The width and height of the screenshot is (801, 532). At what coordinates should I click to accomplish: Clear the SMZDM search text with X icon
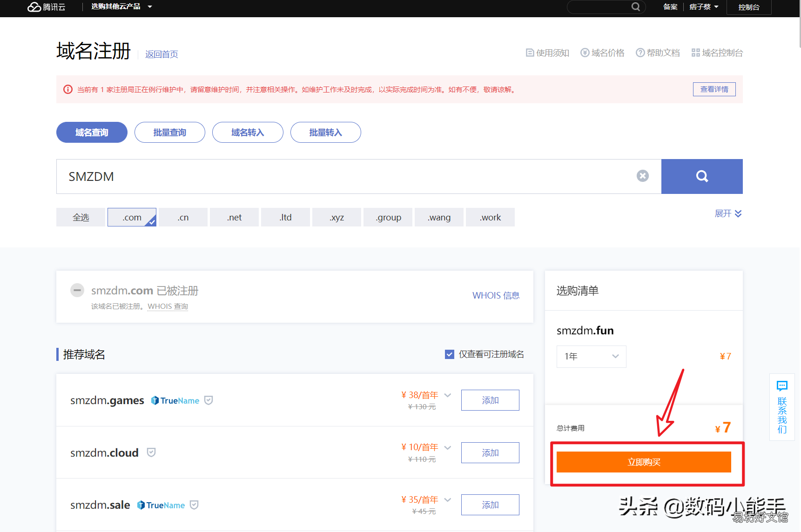click(x=643, y=176)
